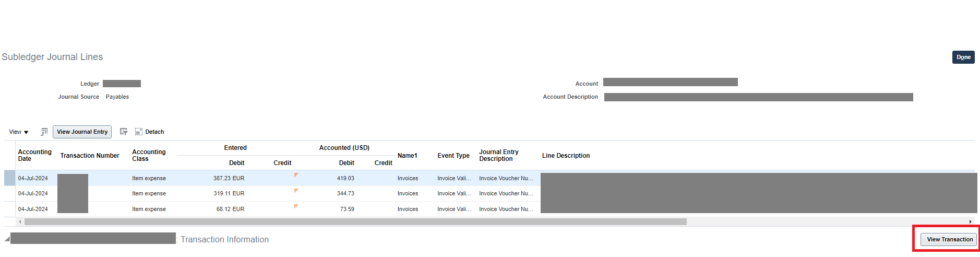Click the Payables journal source value
Viewport: 980px width, 257px height.
pyautogui.click(x=117, y=97)
